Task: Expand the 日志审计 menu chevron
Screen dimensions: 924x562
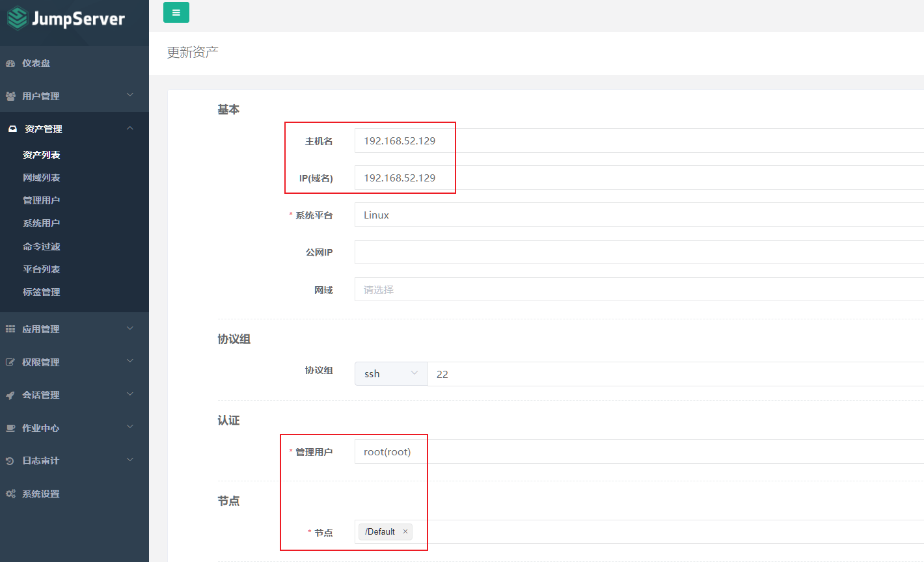Action: pos(130,460)
